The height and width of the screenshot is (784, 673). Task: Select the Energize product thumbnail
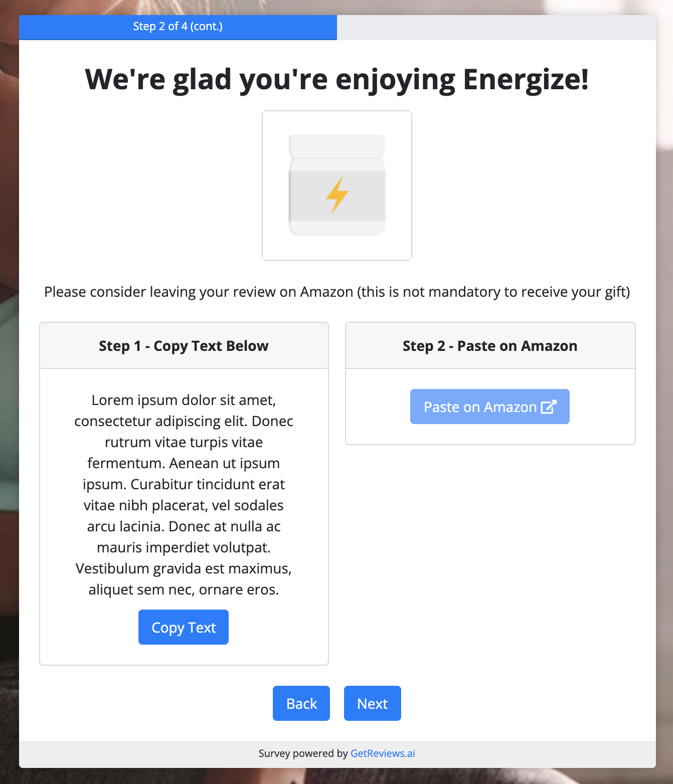[337, 185]
